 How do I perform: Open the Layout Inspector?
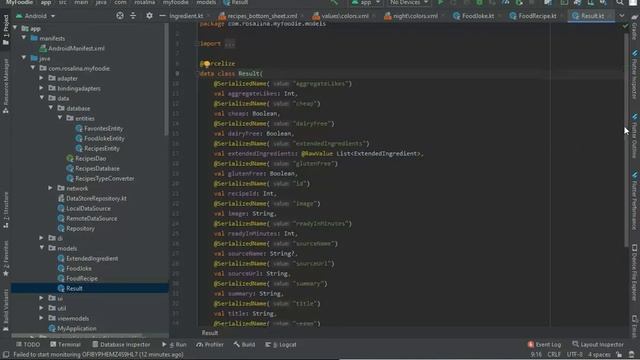click(x=598, y=344)
